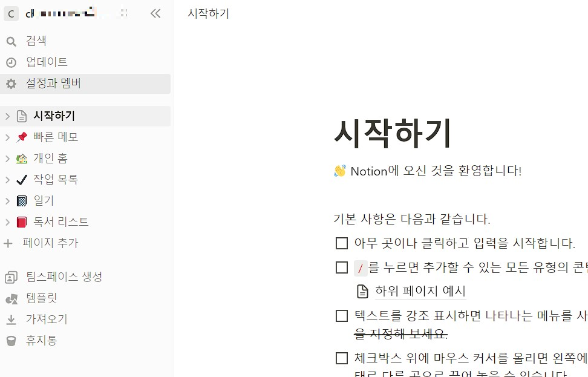Screen dimensions: 588x377
Task: Click the gear icon for 설정과 멤버
Action: pos(11,84)
